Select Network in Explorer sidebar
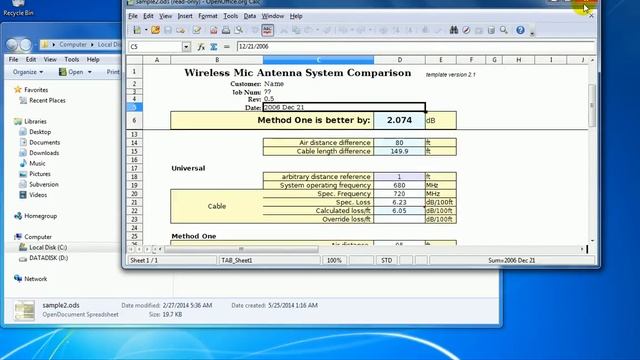This screenshot has height=360, width=640. tap(31, 279)
